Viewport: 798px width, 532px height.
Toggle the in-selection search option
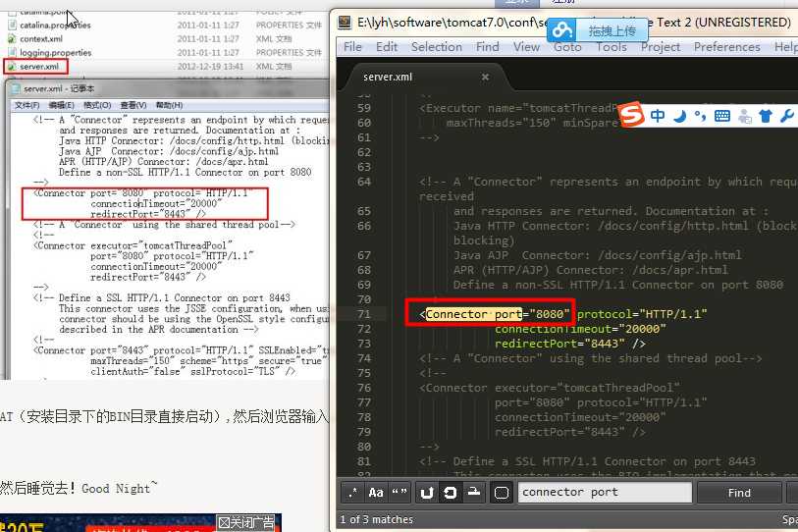(x=450, y=493)
